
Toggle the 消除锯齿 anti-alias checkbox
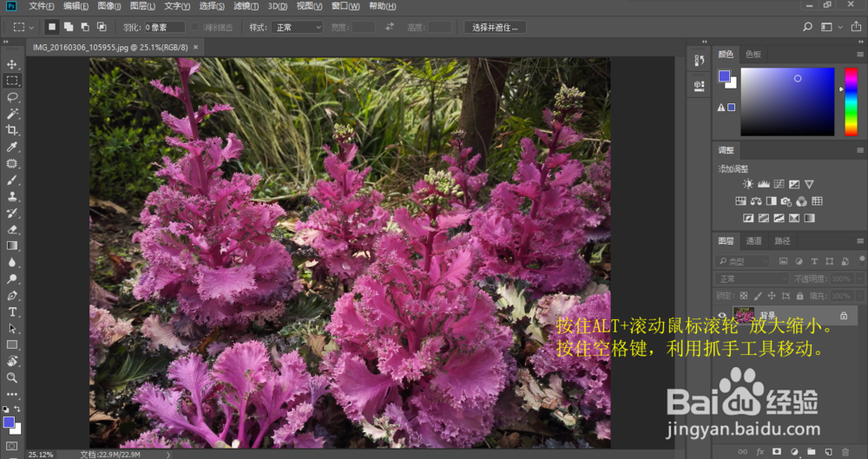(194, 27)
